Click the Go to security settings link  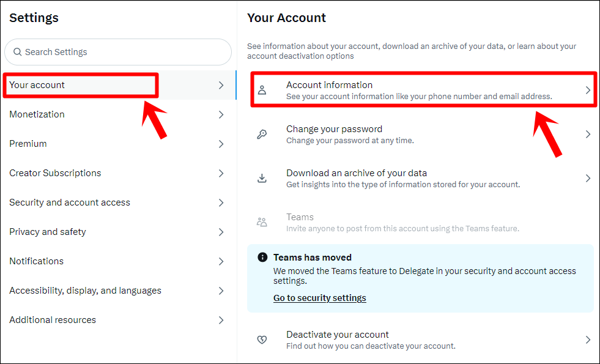coord(319,298)
